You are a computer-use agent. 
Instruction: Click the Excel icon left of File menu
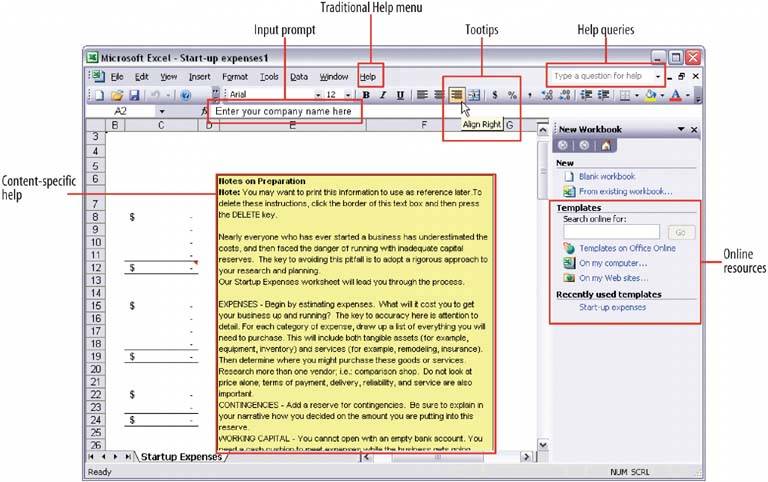98,76
